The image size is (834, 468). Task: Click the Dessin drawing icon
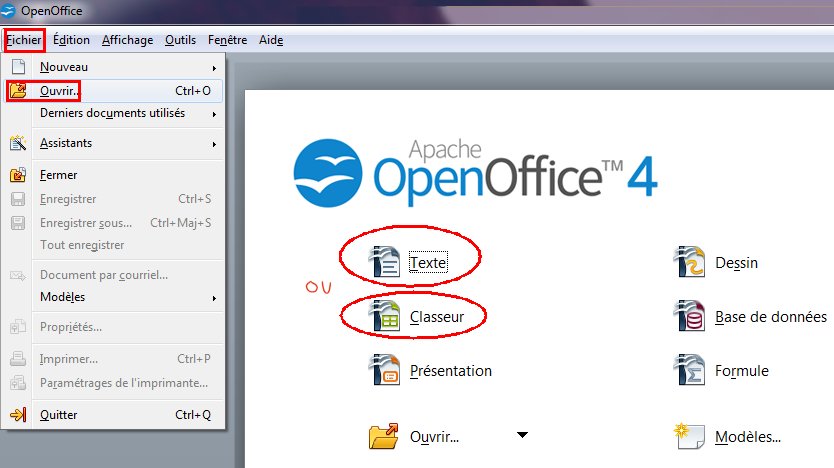[x=690, y=263]
